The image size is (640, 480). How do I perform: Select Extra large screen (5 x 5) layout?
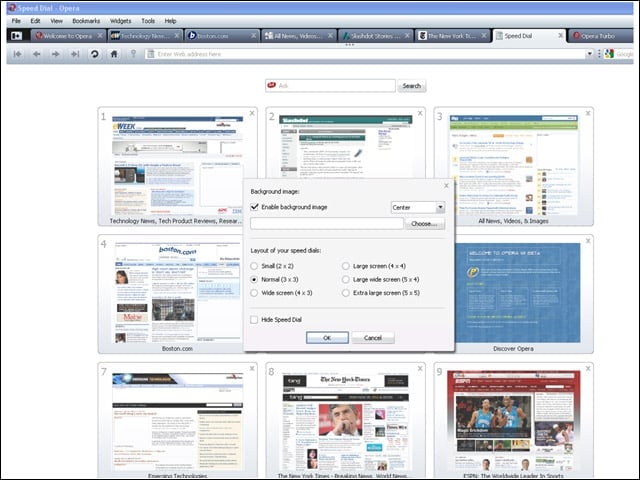click(346, 293)
